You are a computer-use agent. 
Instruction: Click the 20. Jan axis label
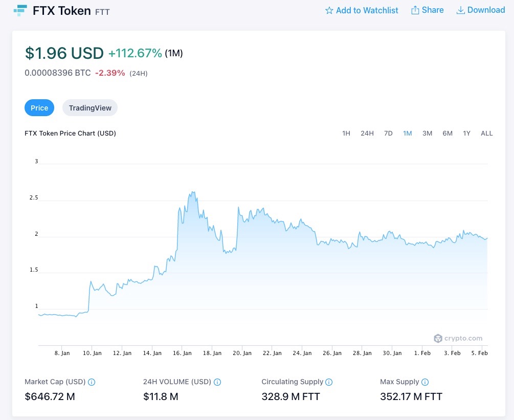pos(242,353)
